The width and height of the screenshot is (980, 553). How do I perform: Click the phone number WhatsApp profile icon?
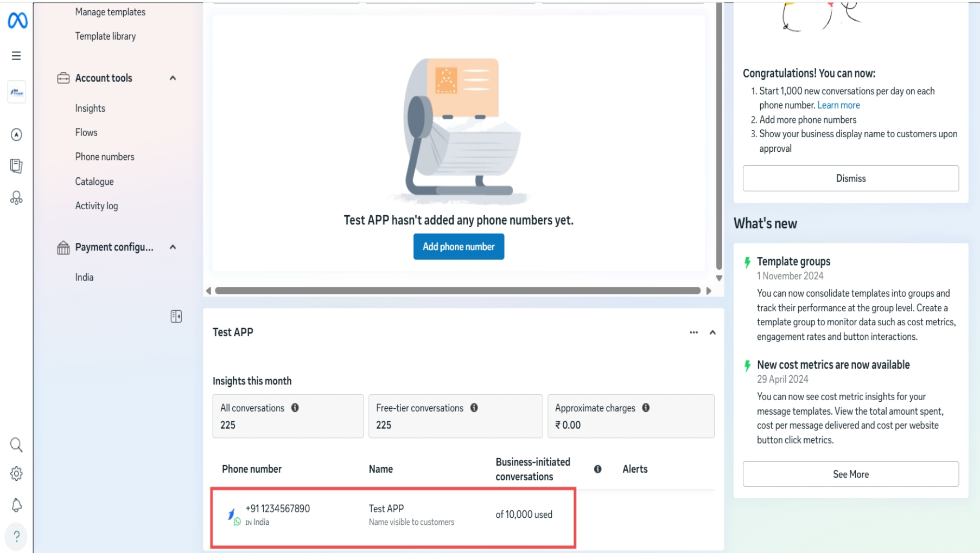tap(233, 516)
